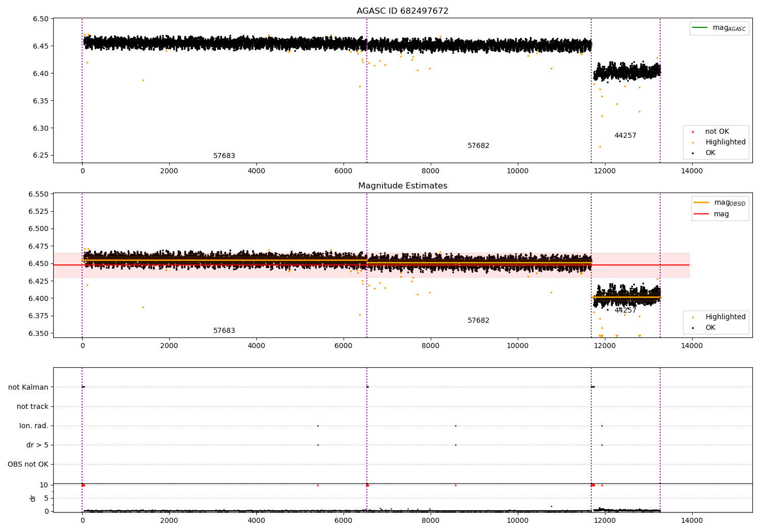Select the Magnitude Estimates subplot title
760x532 pixels.
pyautogui.click(x=402, y=186)
